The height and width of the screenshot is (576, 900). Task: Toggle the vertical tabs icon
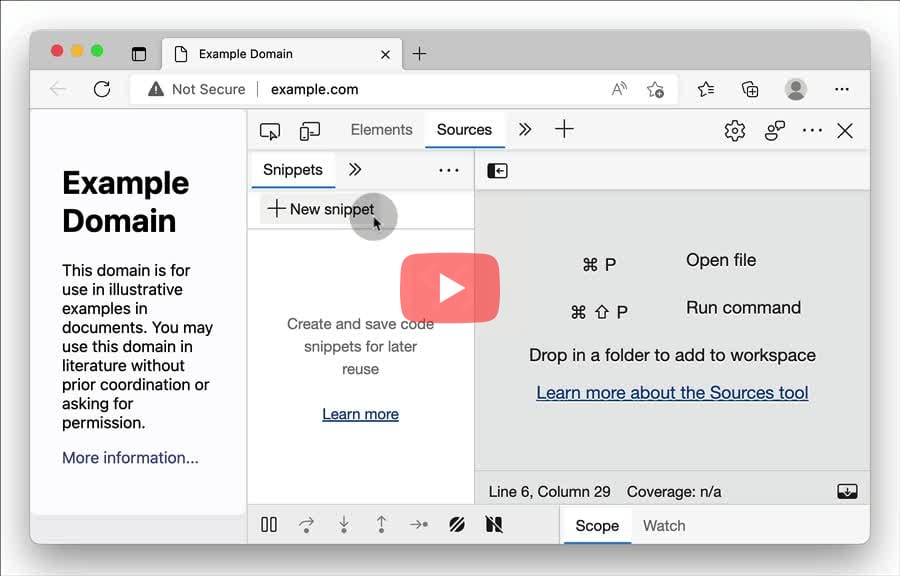(x=139, y=54)
